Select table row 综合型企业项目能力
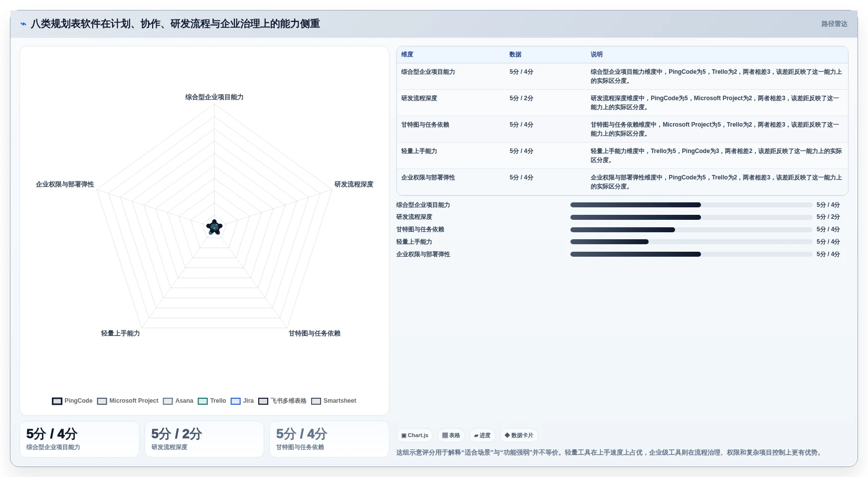868x477 pixels. (x=622, y=76)
